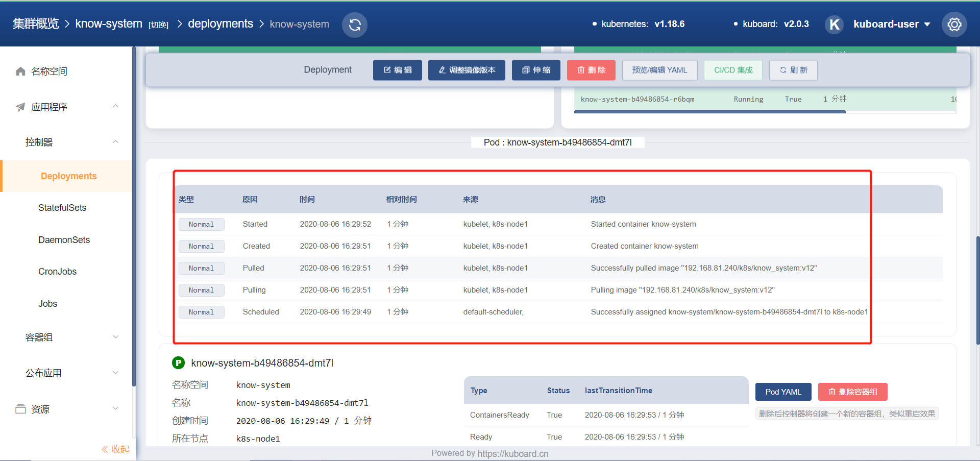Go to 集群概览 breadcrumb
Viewport: 980px width, 461px height.
(36, 24)
